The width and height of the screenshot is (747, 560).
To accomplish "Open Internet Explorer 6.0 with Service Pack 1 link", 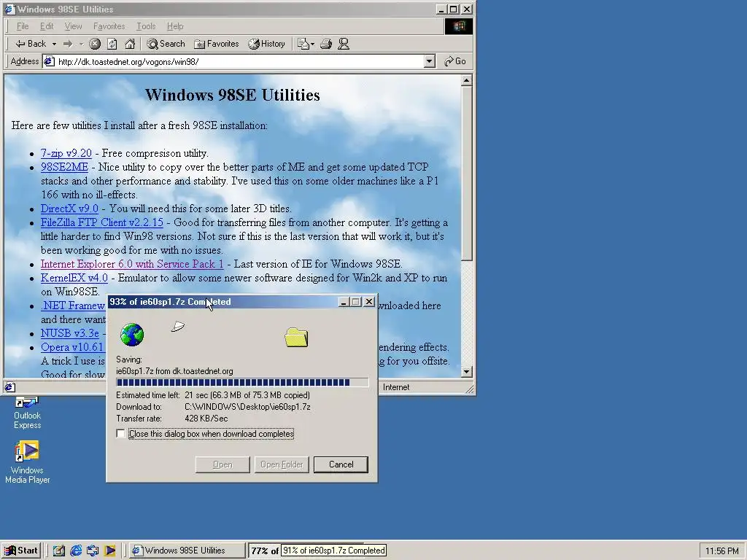I will [x=132, y=264].
